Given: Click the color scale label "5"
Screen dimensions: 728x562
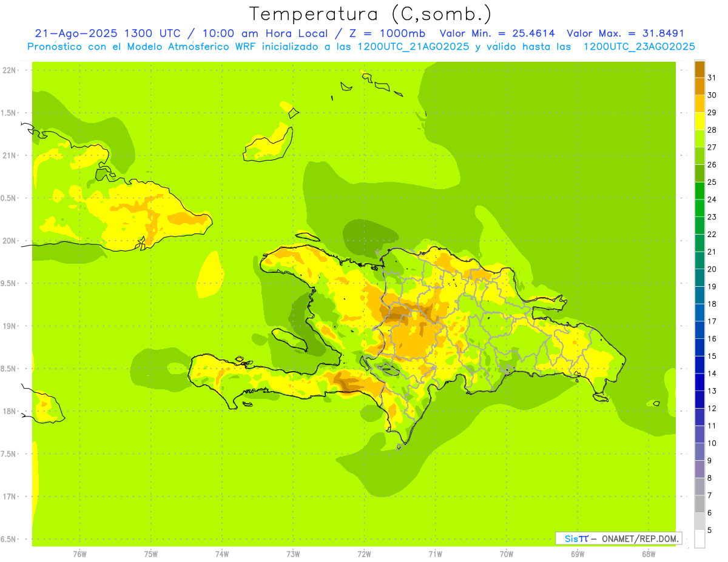Looking at the screenshot, I should click(x=710, y=530).
